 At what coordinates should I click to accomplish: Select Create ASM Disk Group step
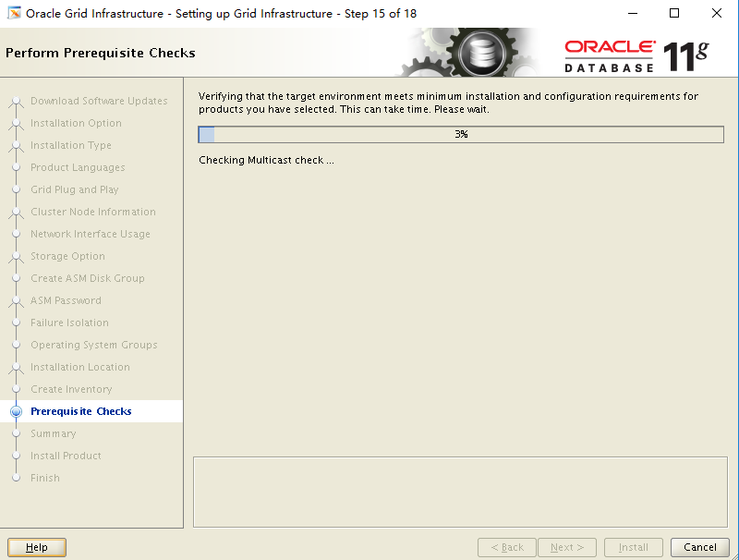coord(87,278)
